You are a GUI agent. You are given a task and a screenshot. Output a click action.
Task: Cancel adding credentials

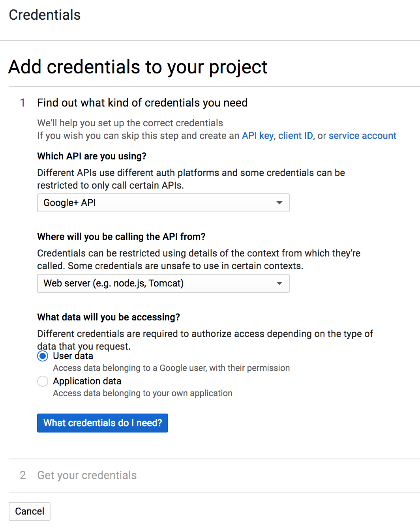(30, 511)
